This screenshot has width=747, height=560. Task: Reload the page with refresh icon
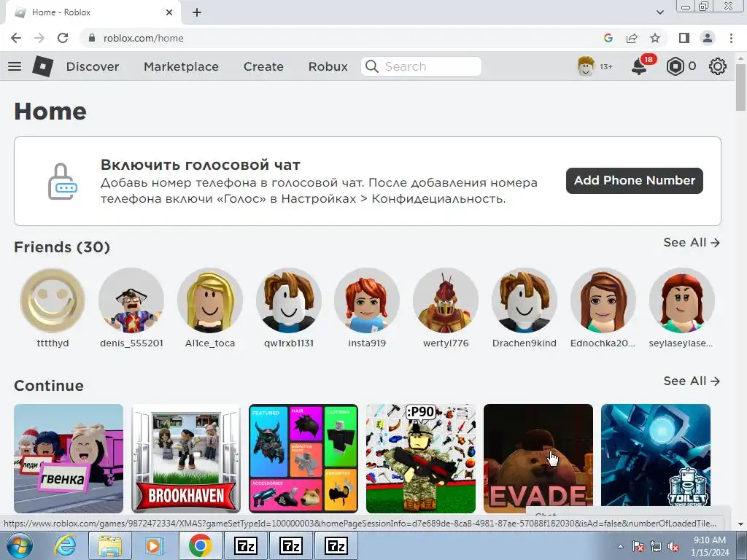63,38
